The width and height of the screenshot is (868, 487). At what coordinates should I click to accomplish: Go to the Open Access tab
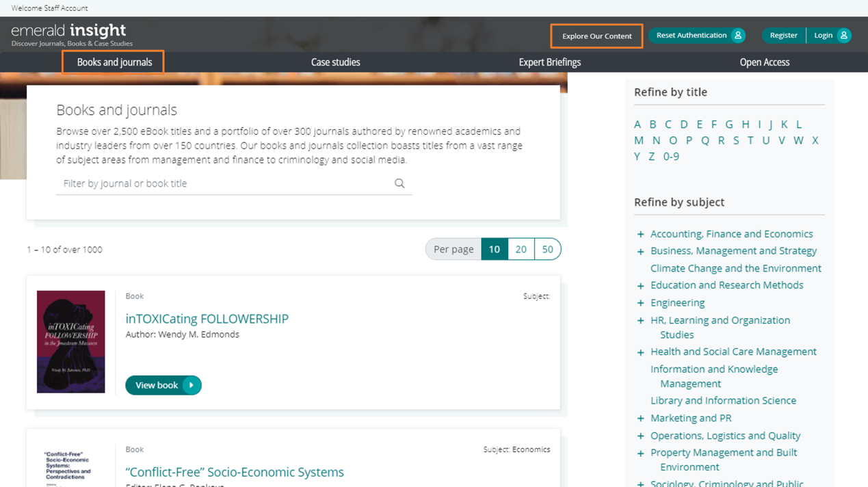(765, 62)
